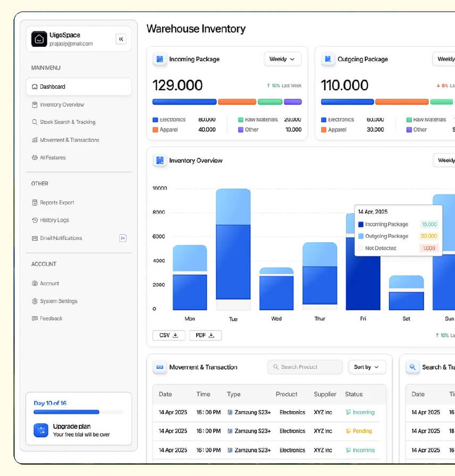
Task: Open the Sort by dropdown
Action: click(367, 367)
